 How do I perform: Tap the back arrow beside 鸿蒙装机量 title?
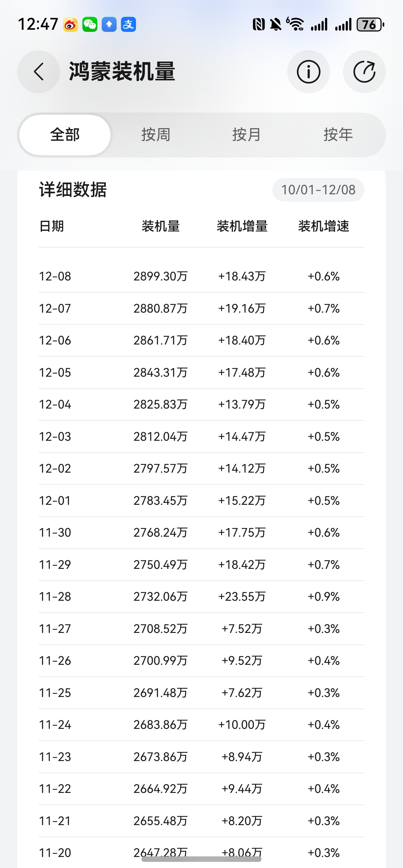38,72
